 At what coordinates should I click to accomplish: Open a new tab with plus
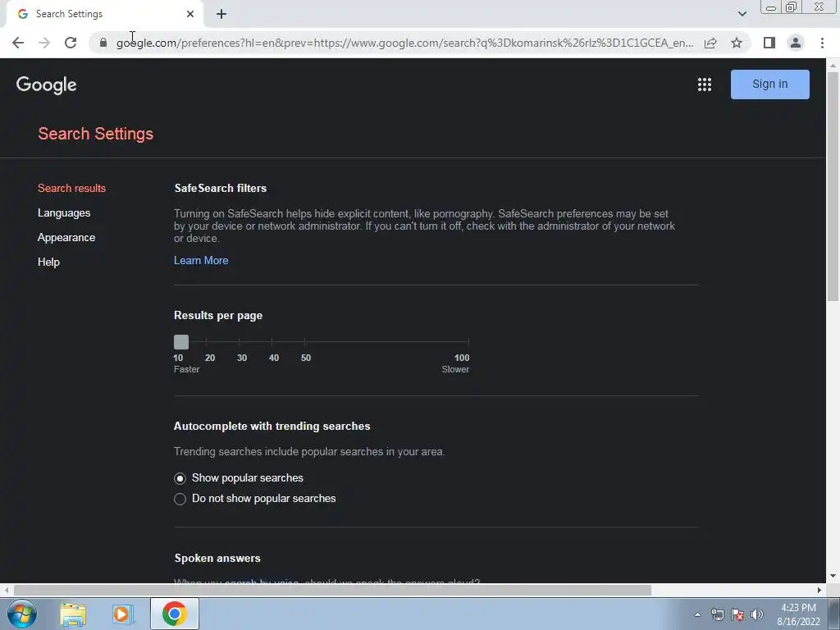pyautogui.click(x=221, y=14)
